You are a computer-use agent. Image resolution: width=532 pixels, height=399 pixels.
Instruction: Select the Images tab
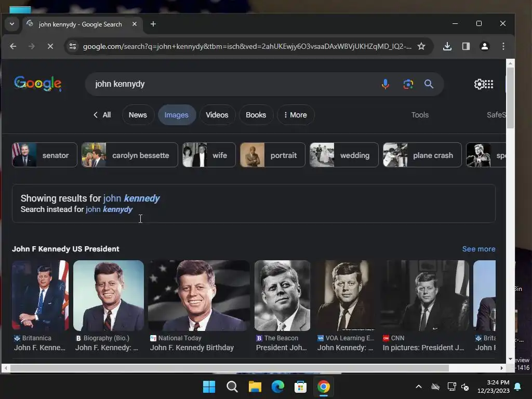pos(177,115)
